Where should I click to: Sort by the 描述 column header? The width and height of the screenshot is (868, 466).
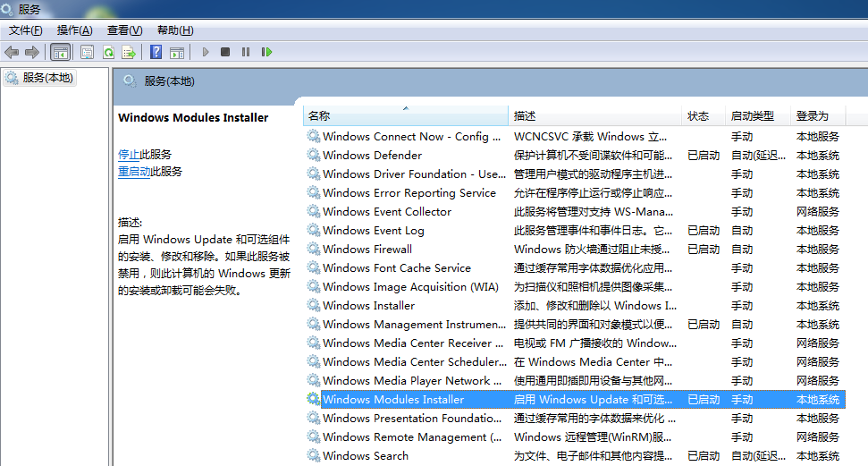point(594,115)
